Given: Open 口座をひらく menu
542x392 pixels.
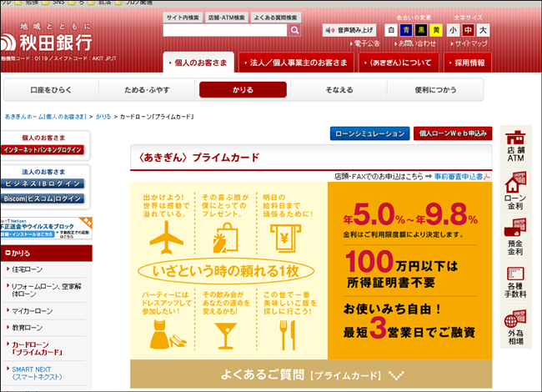Looking at the screenshot, I should (x=51, y=90).
